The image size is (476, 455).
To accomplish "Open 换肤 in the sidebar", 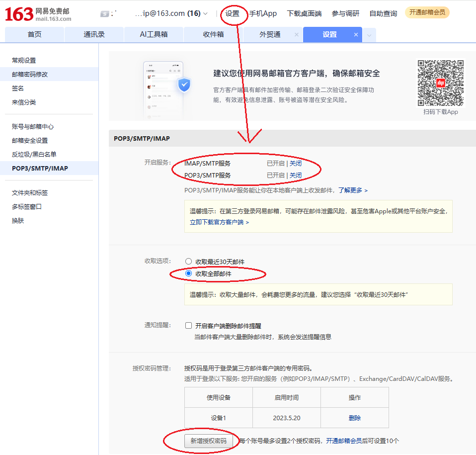I will tap(17, 221).
